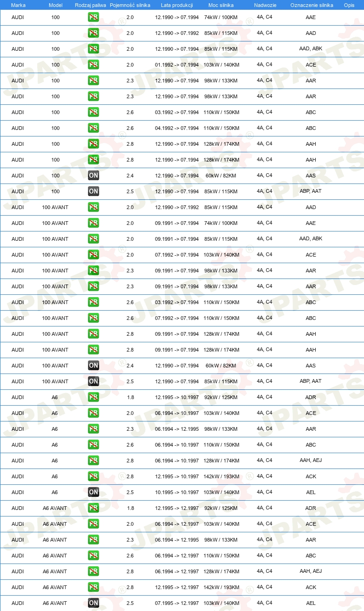Click the Marka column header

point(18,5)
